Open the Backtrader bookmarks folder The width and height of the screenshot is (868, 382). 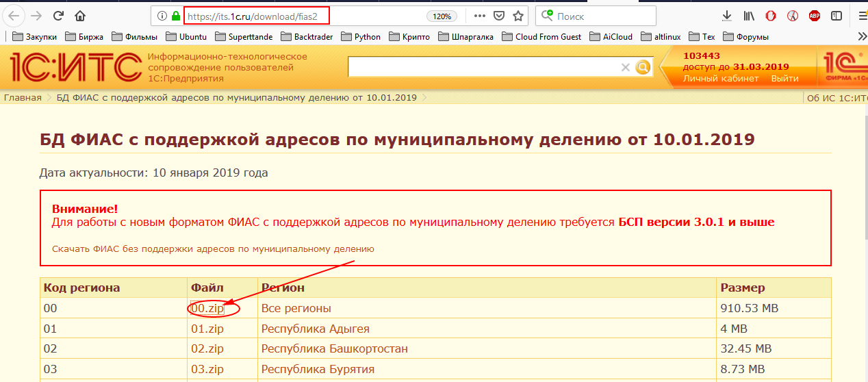click(307, 37)
